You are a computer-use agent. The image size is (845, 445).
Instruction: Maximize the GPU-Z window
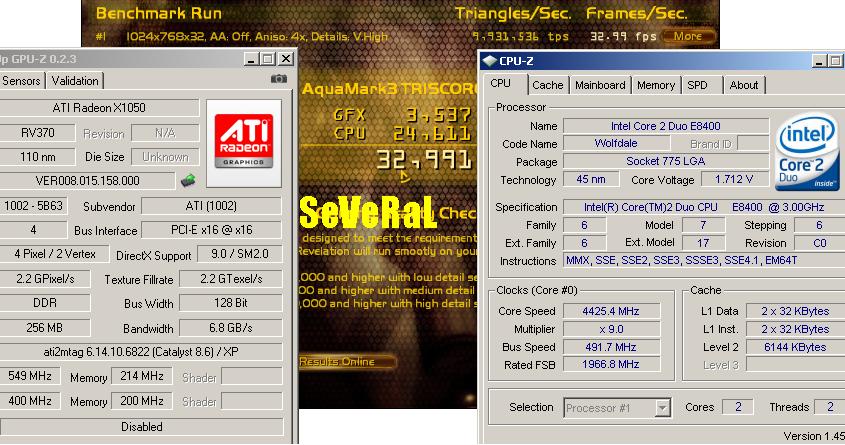[268, 59]
